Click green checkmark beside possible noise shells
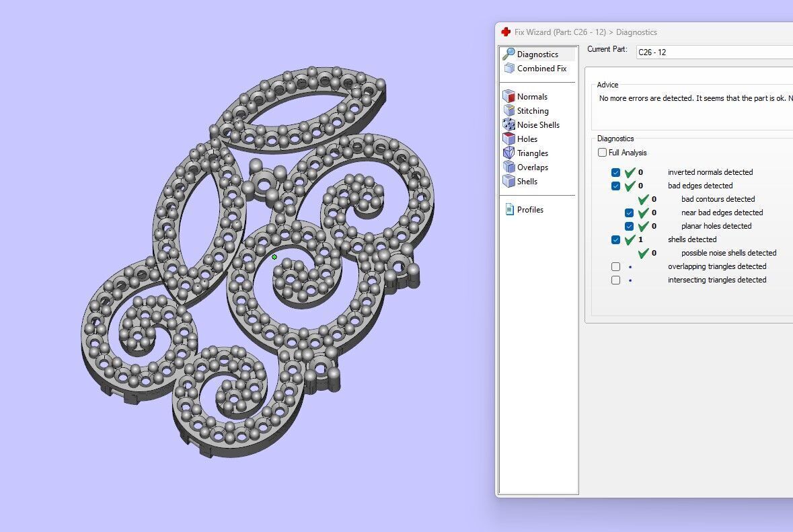 point(643,253)
